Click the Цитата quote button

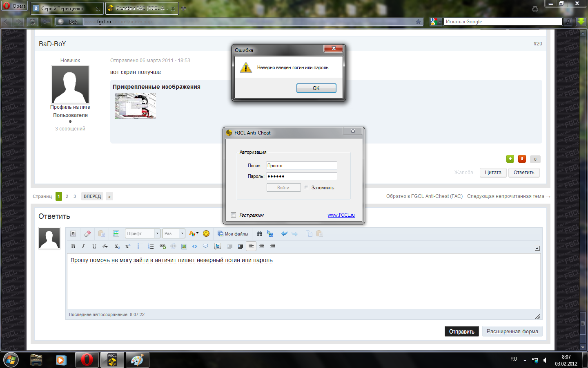click(x=493, y=173)
